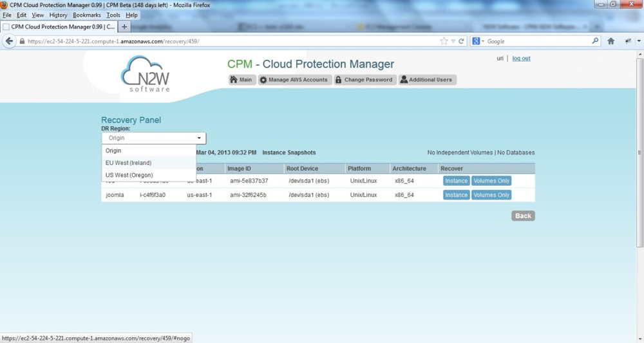Go to the Main page button
The image size is (644, 343).
[242, 80]
